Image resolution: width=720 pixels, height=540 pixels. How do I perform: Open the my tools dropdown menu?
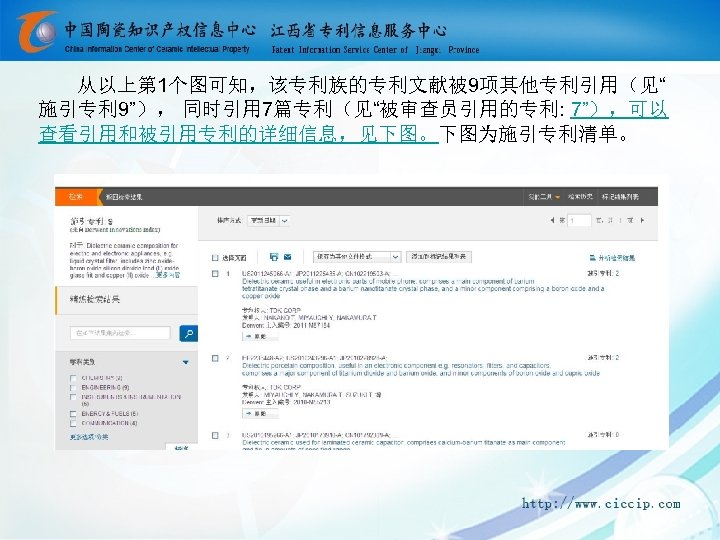coord(544,197)
